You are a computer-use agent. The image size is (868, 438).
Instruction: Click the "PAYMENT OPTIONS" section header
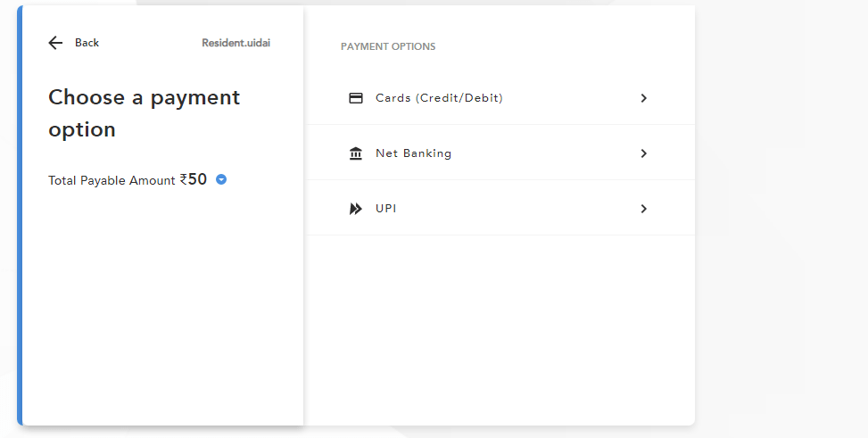(x=388, y=46)
